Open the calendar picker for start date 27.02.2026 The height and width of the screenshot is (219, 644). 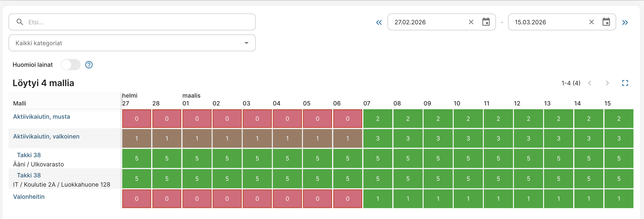(486, 22)
